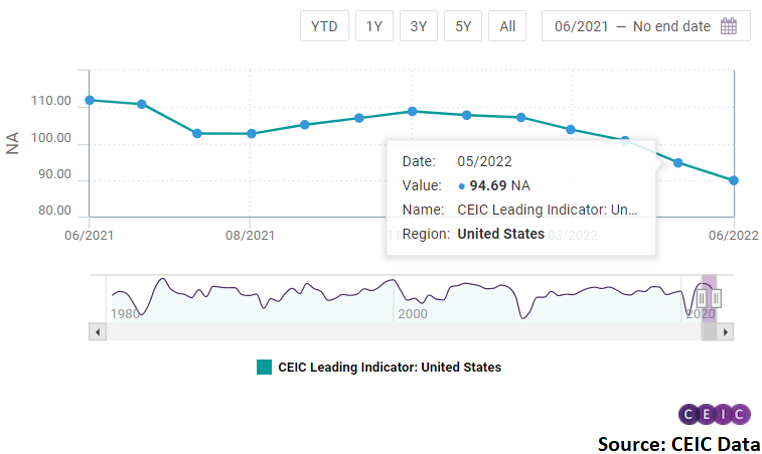Screen dimensions: 762x454
Task: Select the 1Y time range
Action: click(x=374, y=27)
